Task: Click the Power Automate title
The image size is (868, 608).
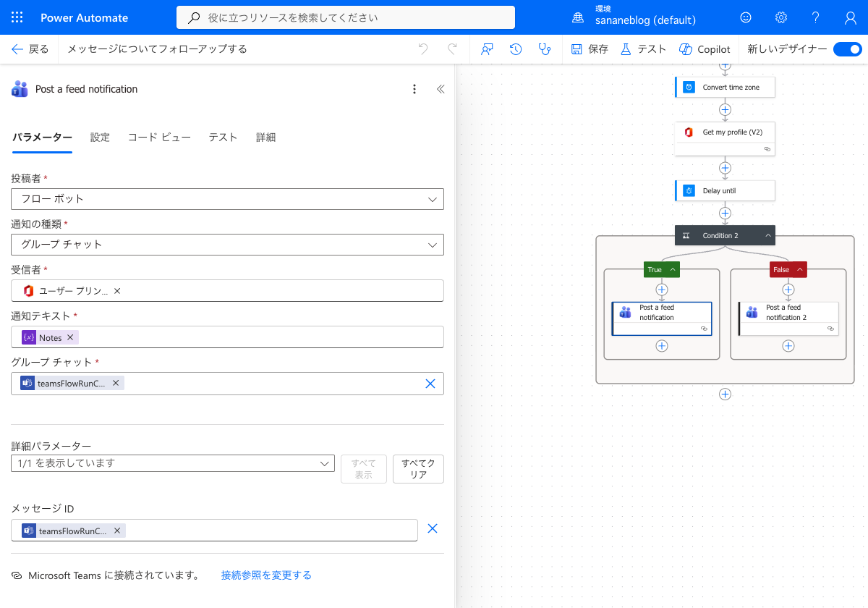Action: coord(84,17)
